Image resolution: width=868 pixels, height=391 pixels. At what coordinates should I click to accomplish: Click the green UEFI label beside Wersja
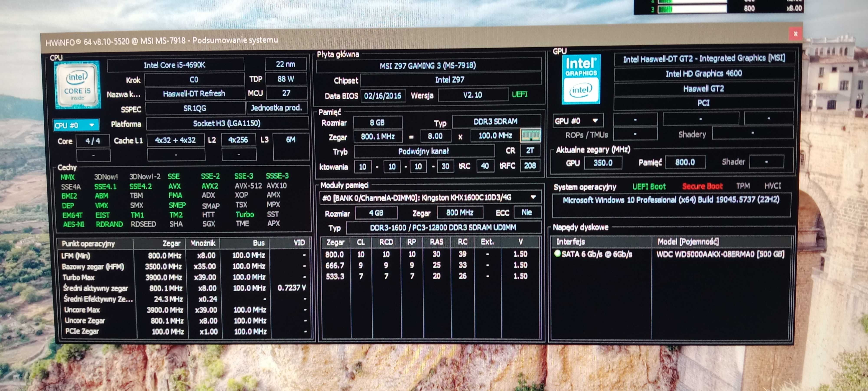click(519, 94)
